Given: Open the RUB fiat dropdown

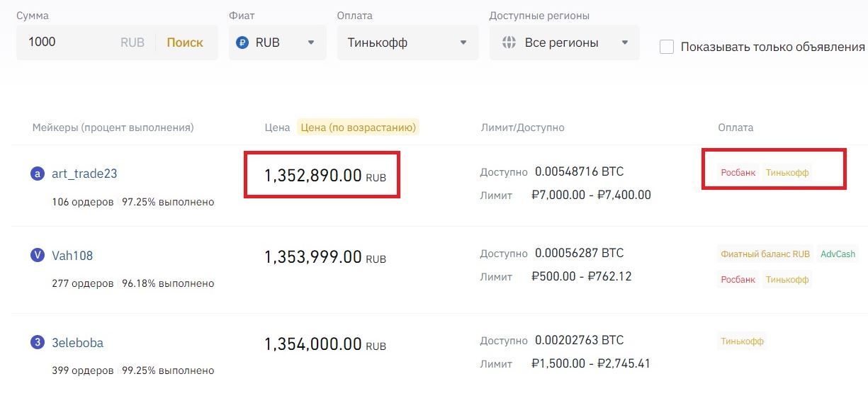Looking at the screenshot, I should 277,42.
